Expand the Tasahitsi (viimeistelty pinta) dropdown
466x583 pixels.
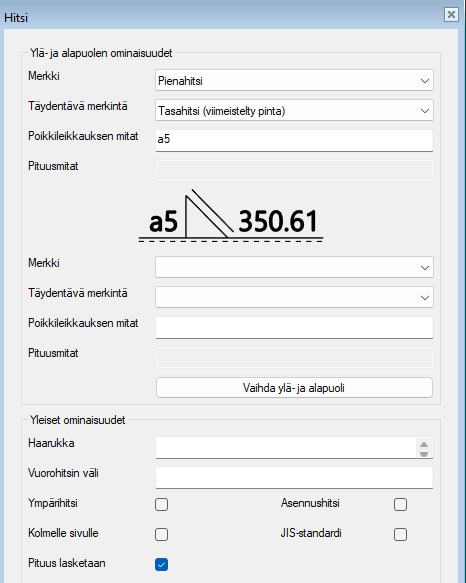coord(294,110)
